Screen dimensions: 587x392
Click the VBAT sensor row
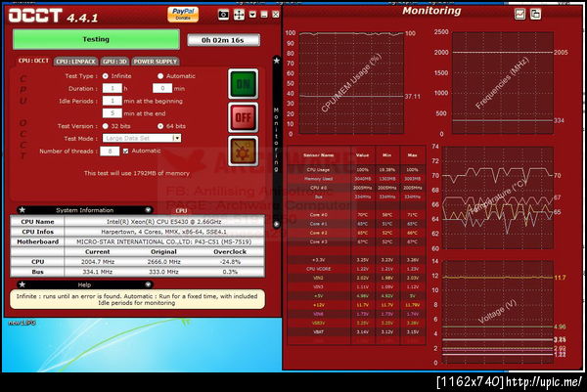tap(356, 331)
